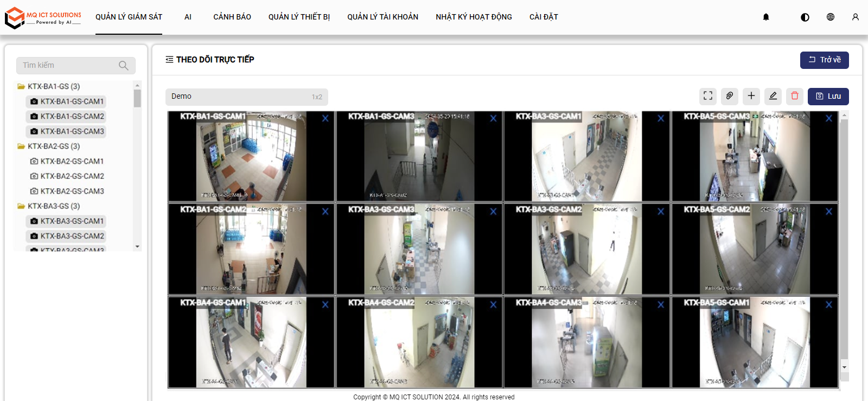Close the KTX-BA1-GS-CAM1 video tile

click(x=325, y=118)
